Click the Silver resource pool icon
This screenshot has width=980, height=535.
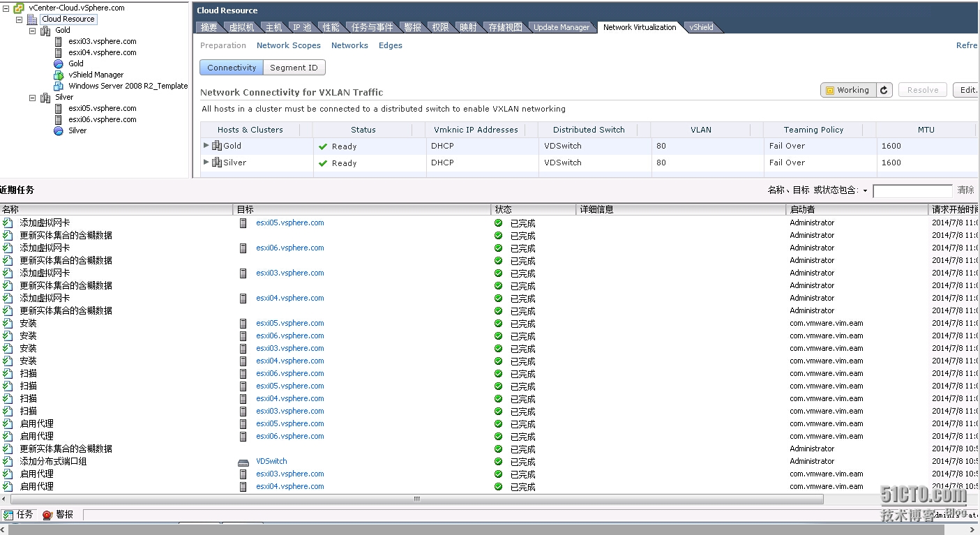tap(59, 130)
